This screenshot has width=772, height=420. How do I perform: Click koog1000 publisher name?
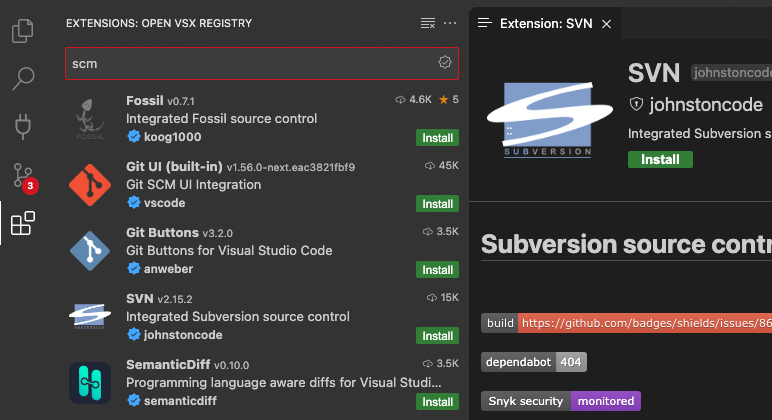(172, 137)
